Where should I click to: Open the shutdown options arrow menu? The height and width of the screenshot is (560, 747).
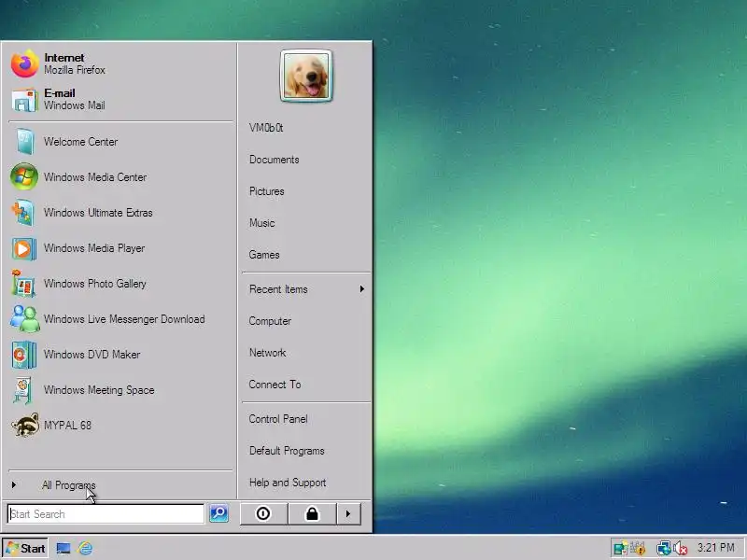point(348,514)
